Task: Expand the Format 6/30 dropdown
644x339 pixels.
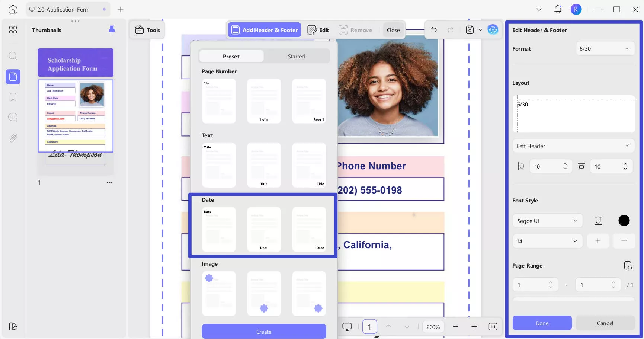Action: click(605, 49)
